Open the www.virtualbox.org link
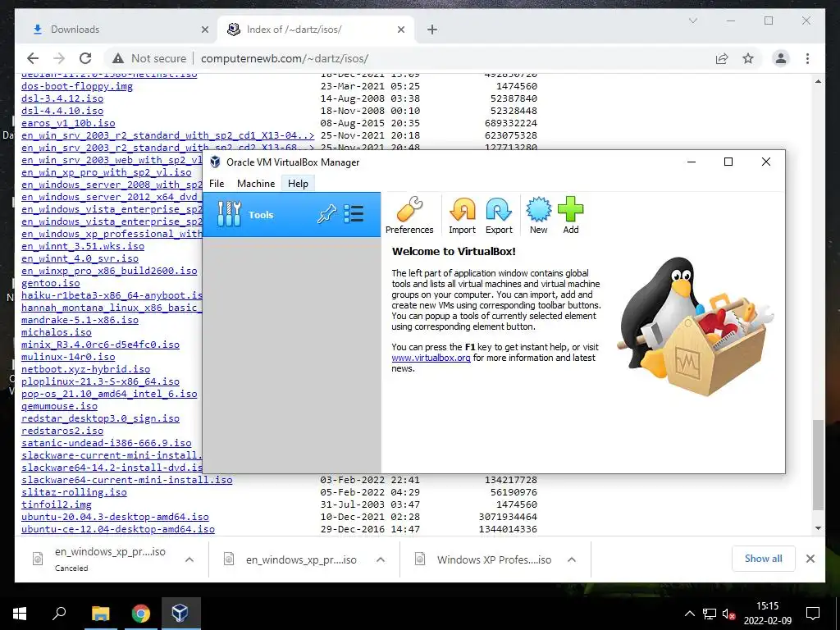The image size is (840, 630). (431, 358)
